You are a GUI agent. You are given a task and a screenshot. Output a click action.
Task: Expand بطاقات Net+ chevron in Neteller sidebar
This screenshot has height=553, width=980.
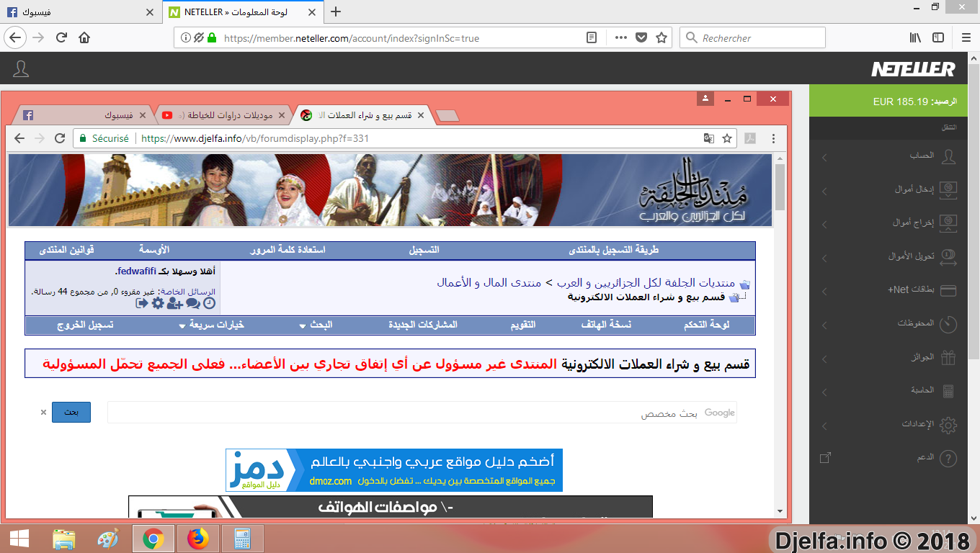coord(825,291)
